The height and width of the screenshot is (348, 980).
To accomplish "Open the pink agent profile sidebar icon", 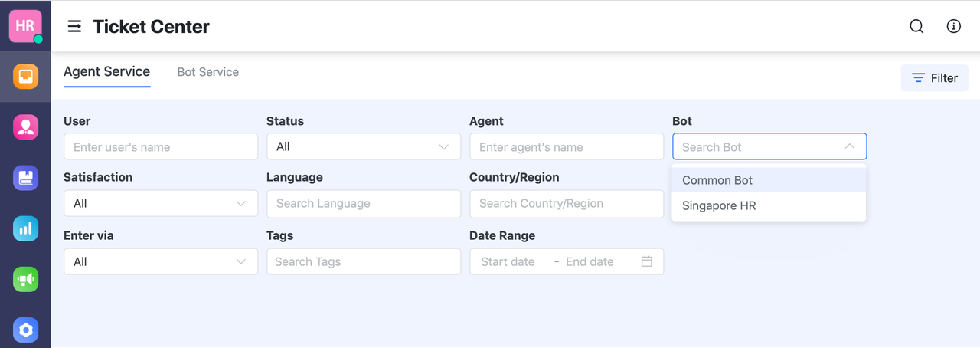I will pyautogui.click(x=25, y=127).
